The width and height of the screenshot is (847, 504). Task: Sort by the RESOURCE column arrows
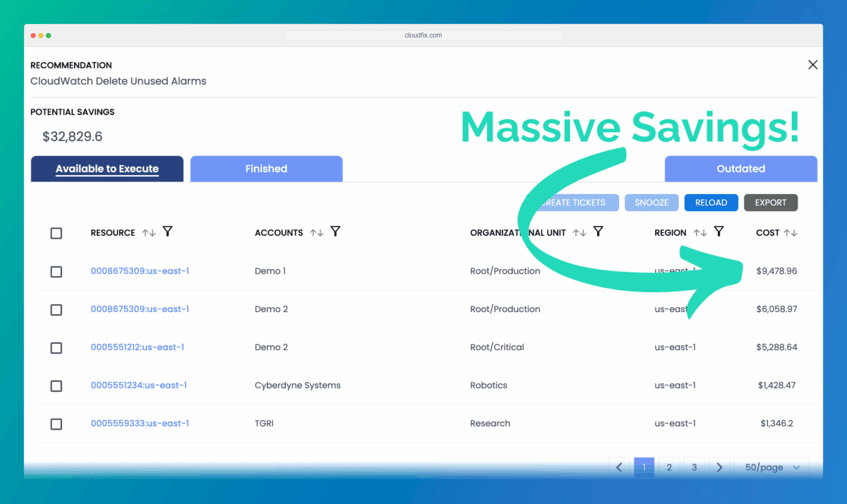coord(148,233)
